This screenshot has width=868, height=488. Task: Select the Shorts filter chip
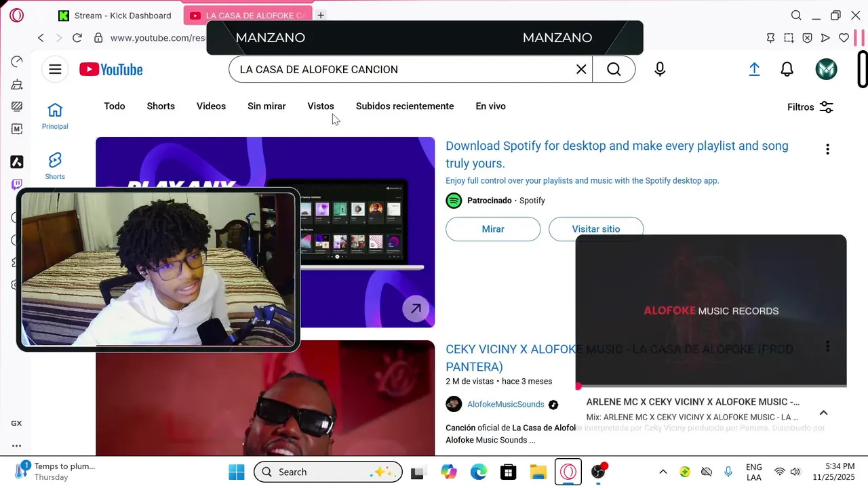coord(161,106)
